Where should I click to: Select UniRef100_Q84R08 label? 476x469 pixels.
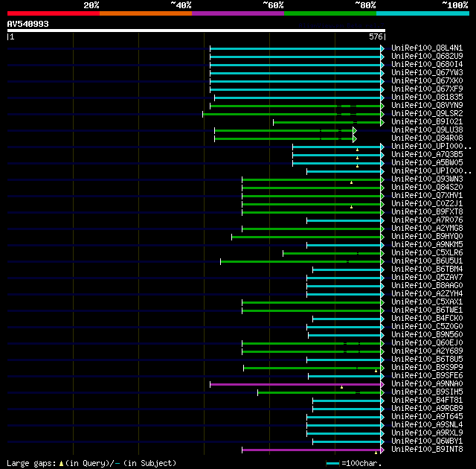[x=427, y=138]
